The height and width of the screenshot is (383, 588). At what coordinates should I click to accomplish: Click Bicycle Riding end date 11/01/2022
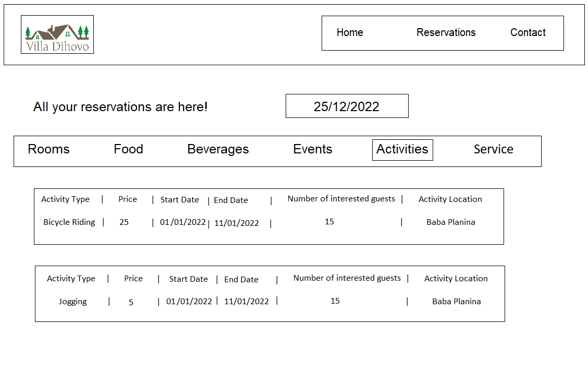237,223
